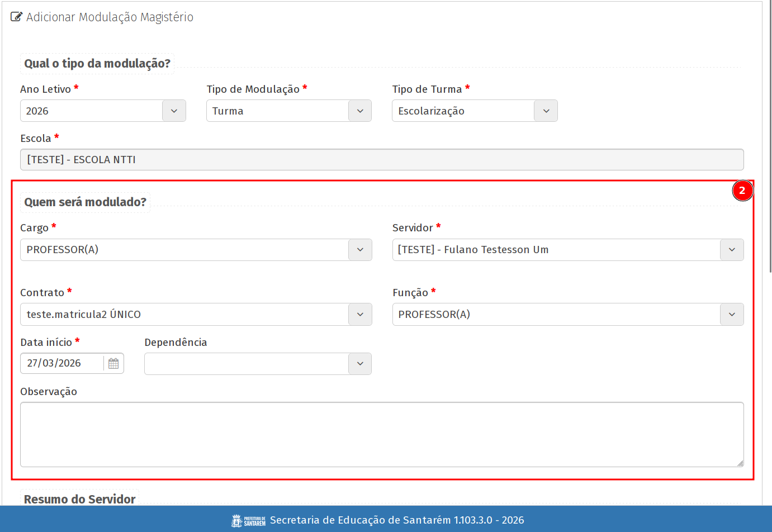This screenshot has width=772, height=532.
Task: Open the Cargo dropdown list
Action: pyautogui.click(x=359, y=250)
